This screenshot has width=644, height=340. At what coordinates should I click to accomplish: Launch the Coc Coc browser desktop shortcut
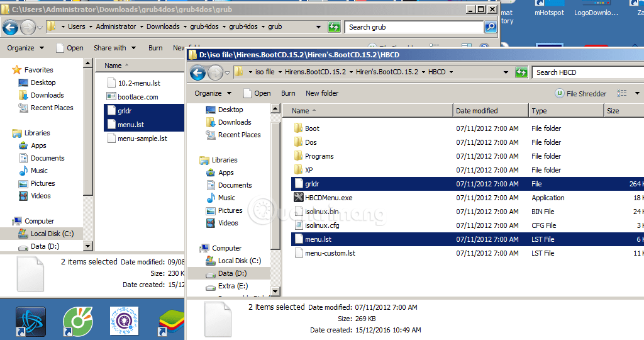77,321
